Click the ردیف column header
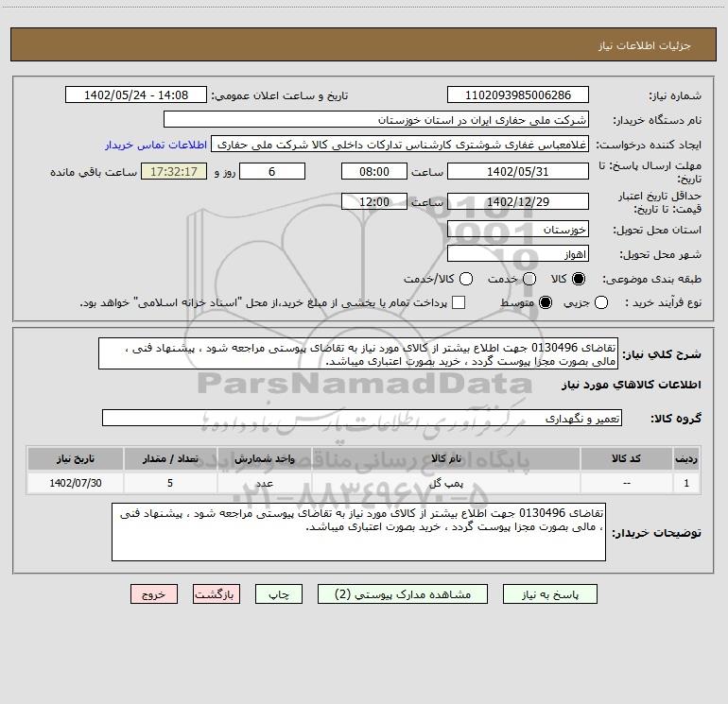Image resolution: width=728 pixels, height=704 pixels. [x=686, y=459]
